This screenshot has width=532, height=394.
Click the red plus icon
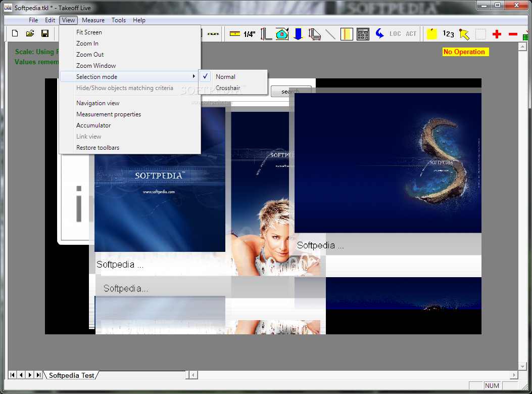497,34
